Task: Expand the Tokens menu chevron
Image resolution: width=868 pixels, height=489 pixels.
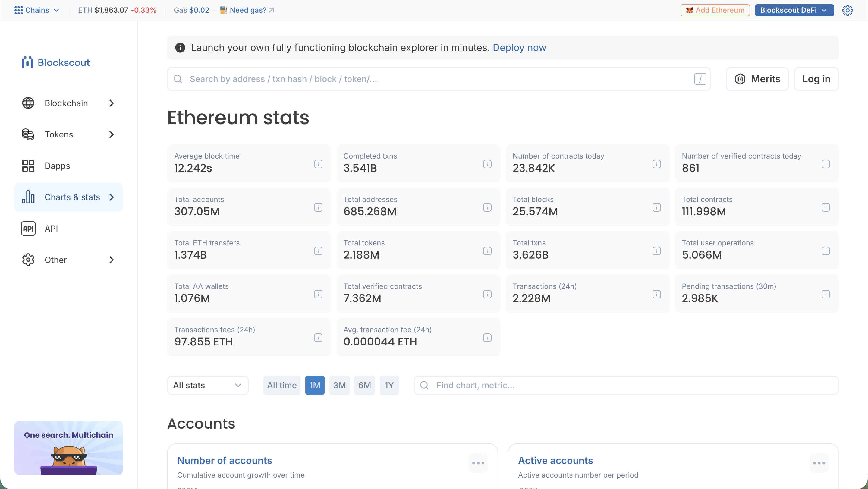Action: coord(112,134)
